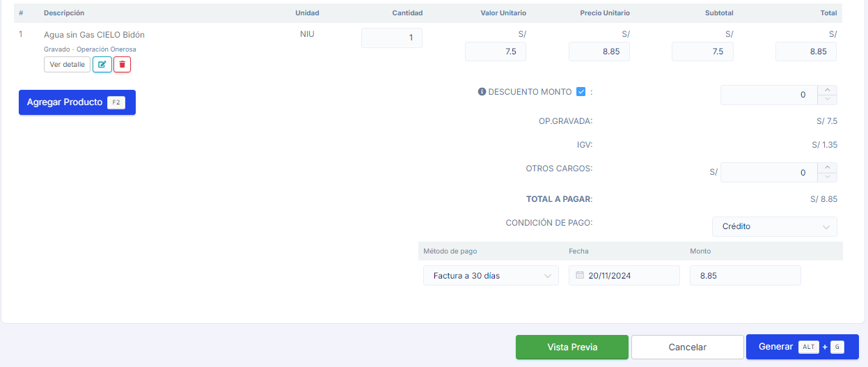Decrease the discount amount with the down arrow
Image resolution: width=868 pixels, height=367 pixels.
[x=827, y=100]
